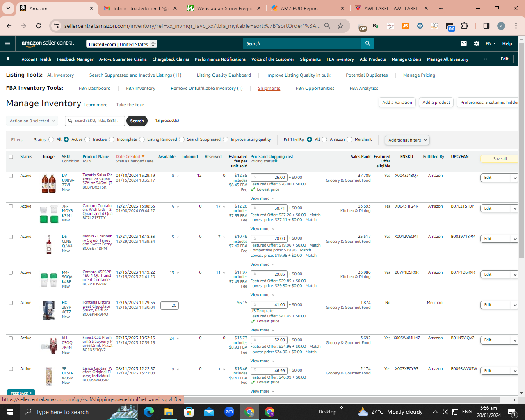The image size is (525, 420).
Task: Click the Chrome profile avatar
Action: [x=501, y=26]
